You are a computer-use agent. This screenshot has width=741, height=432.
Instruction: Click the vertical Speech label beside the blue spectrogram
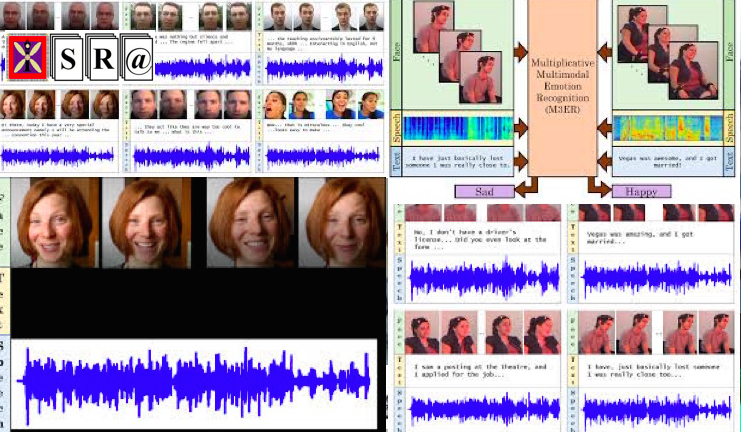[396, 128]
